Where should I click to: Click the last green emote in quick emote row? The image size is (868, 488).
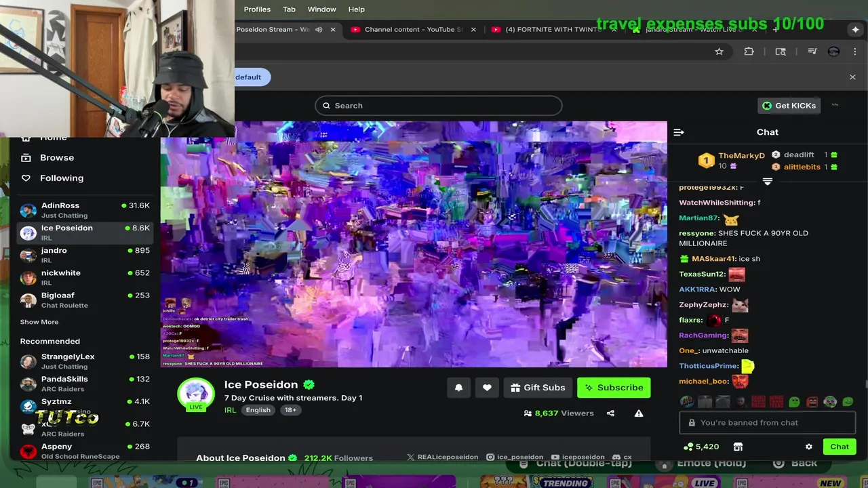848,402
